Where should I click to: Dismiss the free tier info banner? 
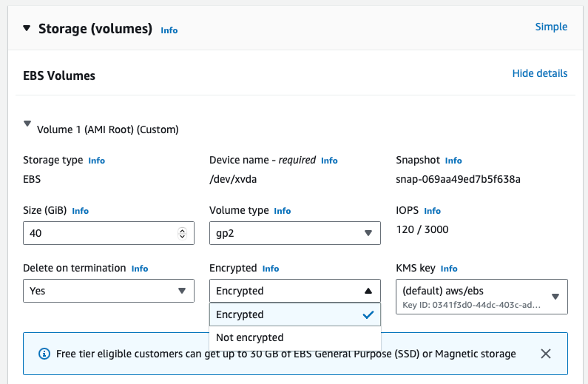(546, 354)
